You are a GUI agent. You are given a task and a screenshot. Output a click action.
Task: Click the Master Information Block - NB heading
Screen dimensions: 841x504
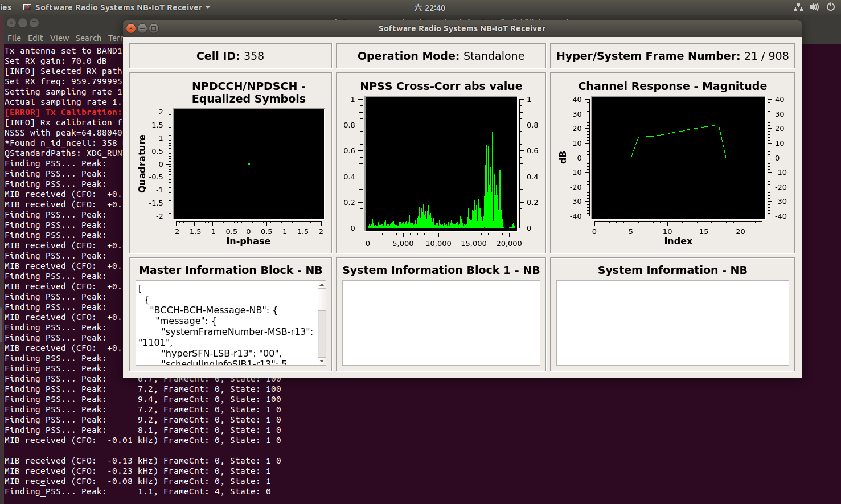pos(231,270)
